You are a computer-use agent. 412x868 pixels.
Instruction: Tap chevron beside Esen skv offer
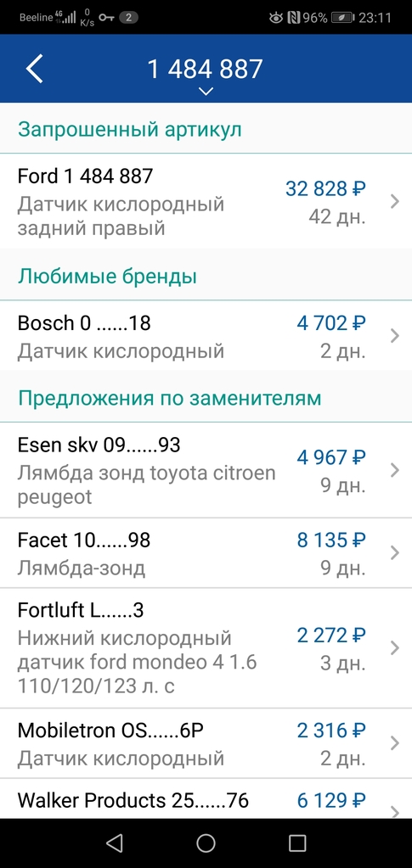(x=395, y=470)
